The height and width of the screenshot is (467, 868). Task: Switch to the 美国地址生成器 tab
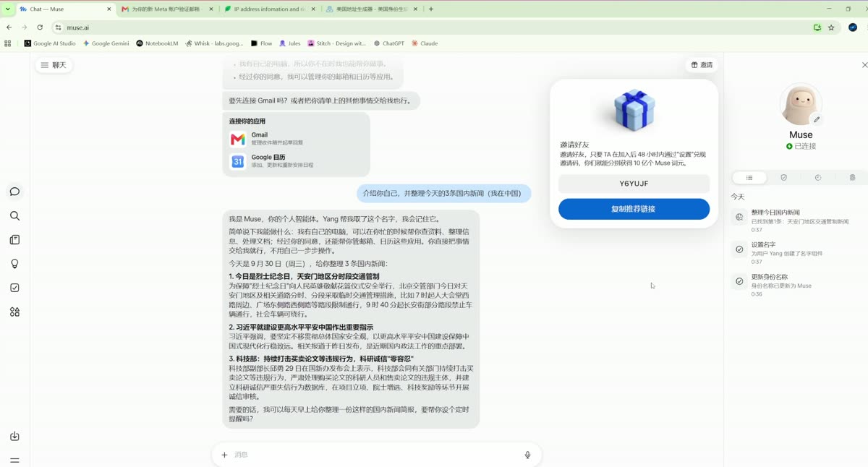click(x=369, y=9)
